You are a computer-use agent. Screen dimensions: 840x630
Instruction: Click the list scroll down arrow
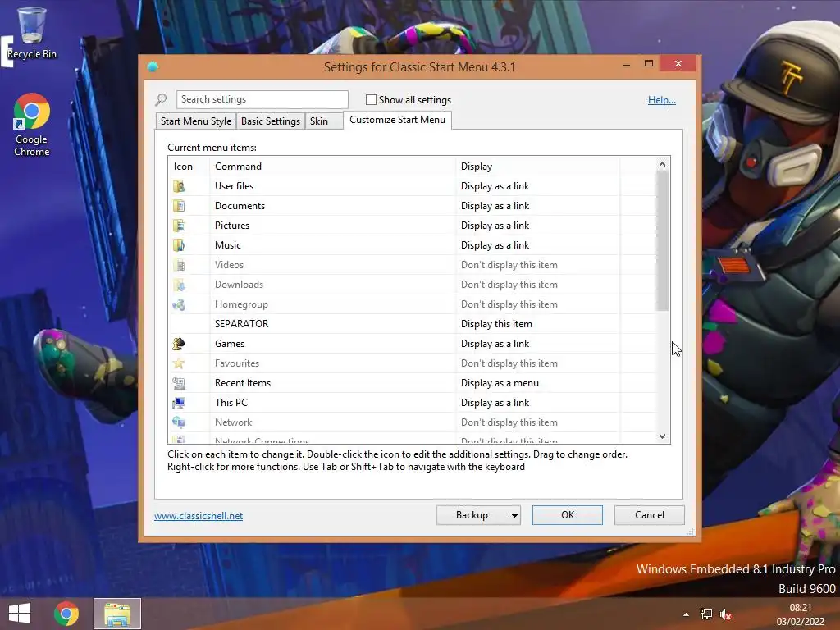click(x=662, y=436)
